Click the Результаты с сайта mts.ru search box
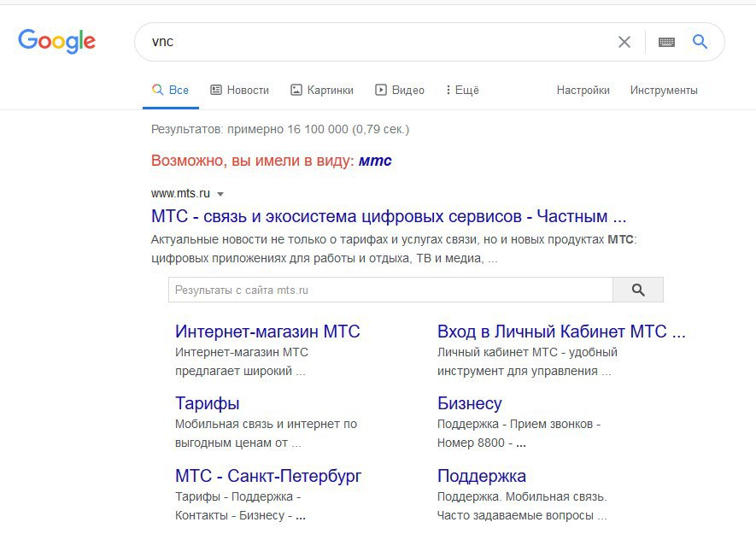 point(390,290)
